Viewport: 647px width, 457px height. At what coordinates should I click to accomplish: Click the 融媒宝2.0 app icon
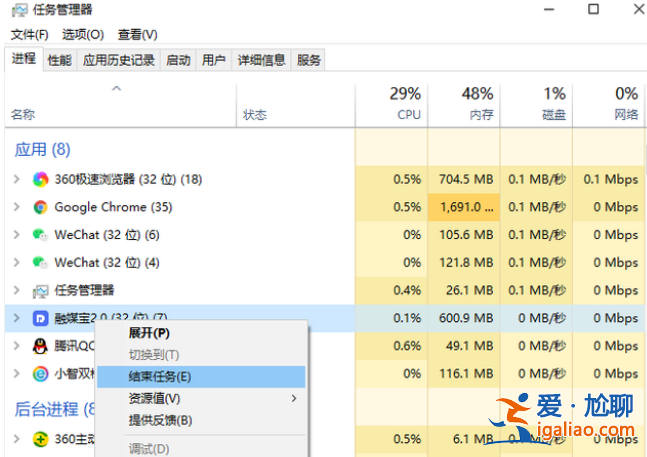tap(40, 318)
